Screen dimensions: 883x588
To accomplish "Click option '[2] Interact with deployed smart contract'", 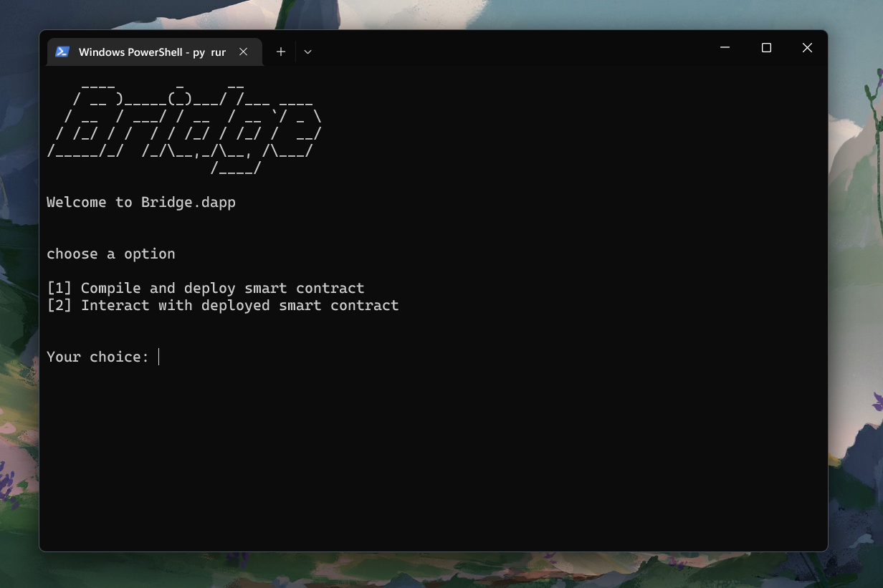I will click(223, 306).
